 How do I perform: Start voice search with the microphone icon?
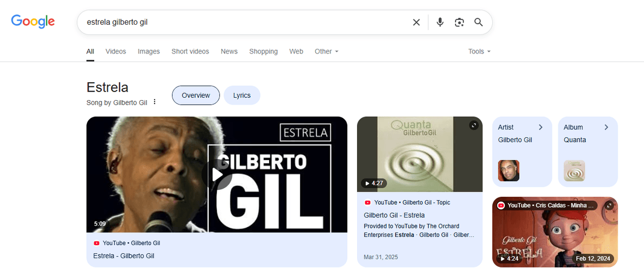coord(440,22)
